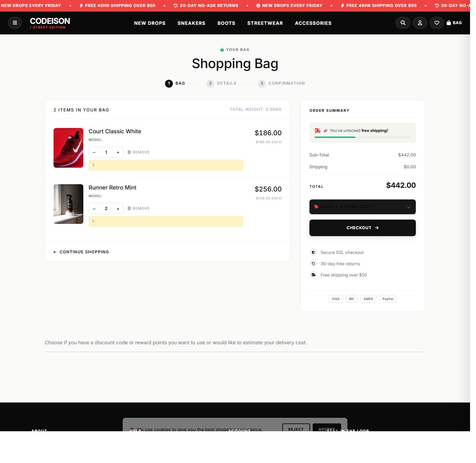Expand the Have a Promo Code section
Screen dimensions: 476x463
click(362, 207)
